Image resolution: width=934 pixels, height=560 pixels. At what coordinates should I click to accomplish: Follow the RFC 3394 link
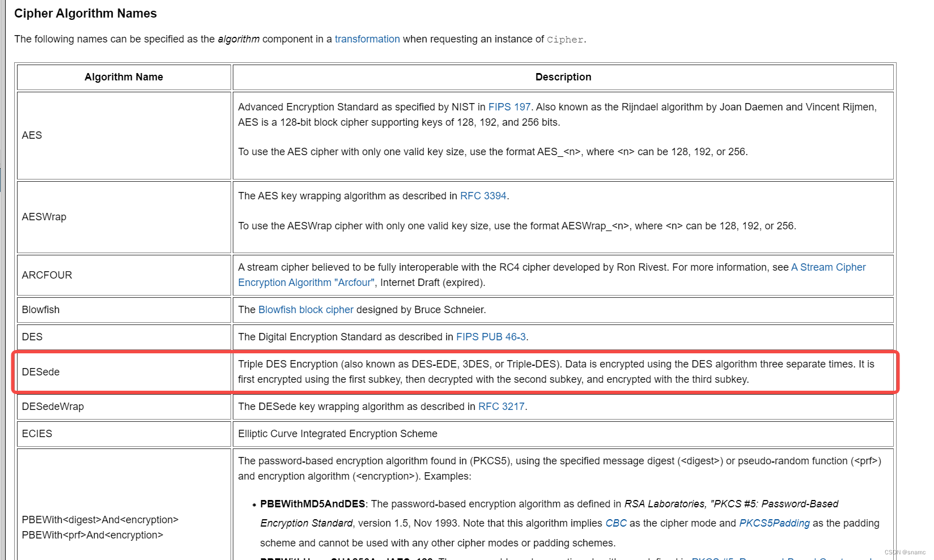coord(483,195)
